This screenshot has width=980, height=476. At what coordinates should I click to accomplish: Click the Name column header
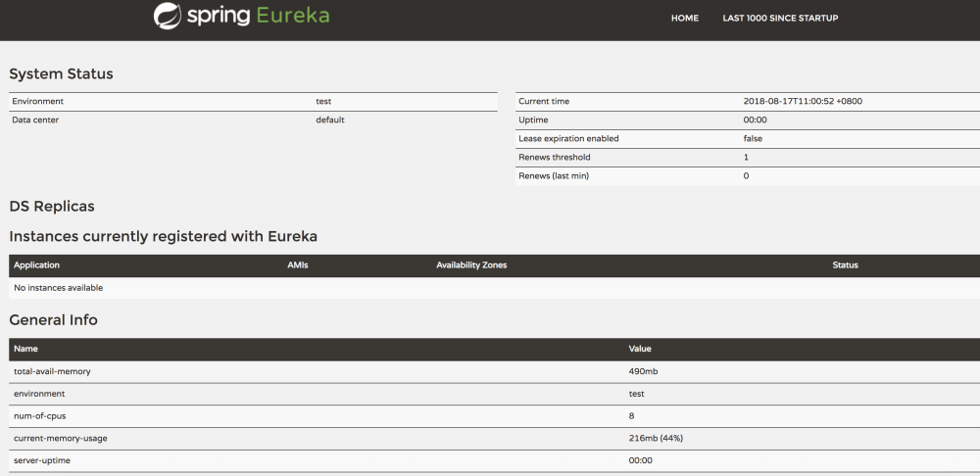coord(25,350)
